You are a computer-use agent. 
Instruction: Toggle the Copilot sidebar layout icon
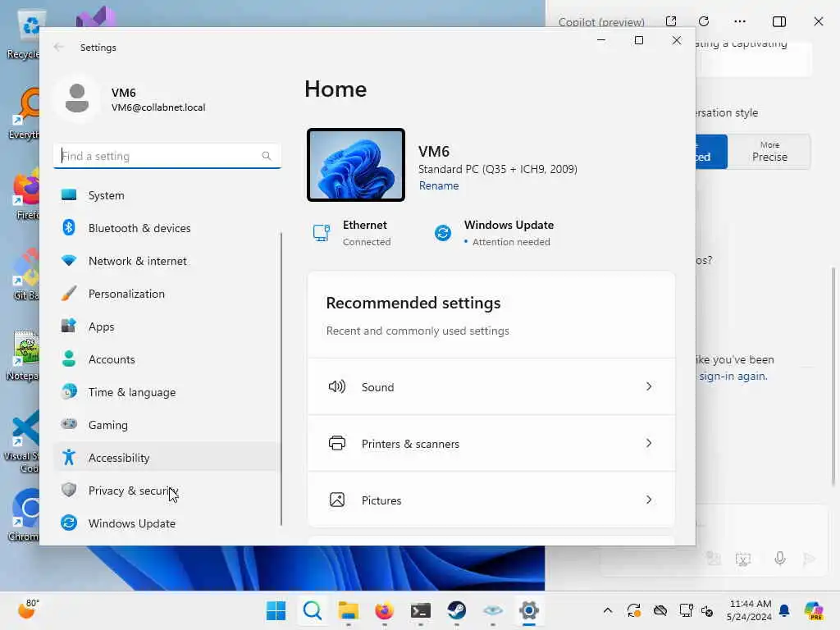[779, 21]
